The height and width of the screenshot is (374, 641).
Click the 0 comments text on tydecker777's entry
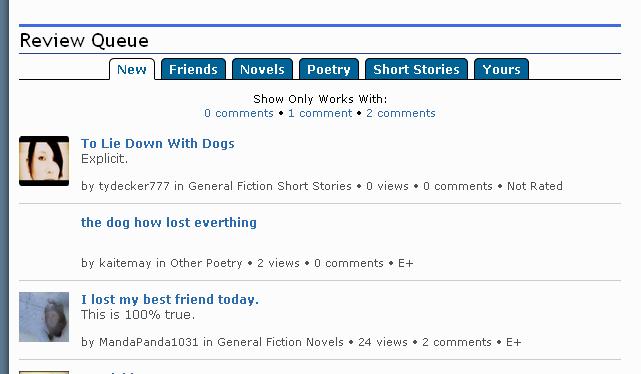[x=458, y=186]
